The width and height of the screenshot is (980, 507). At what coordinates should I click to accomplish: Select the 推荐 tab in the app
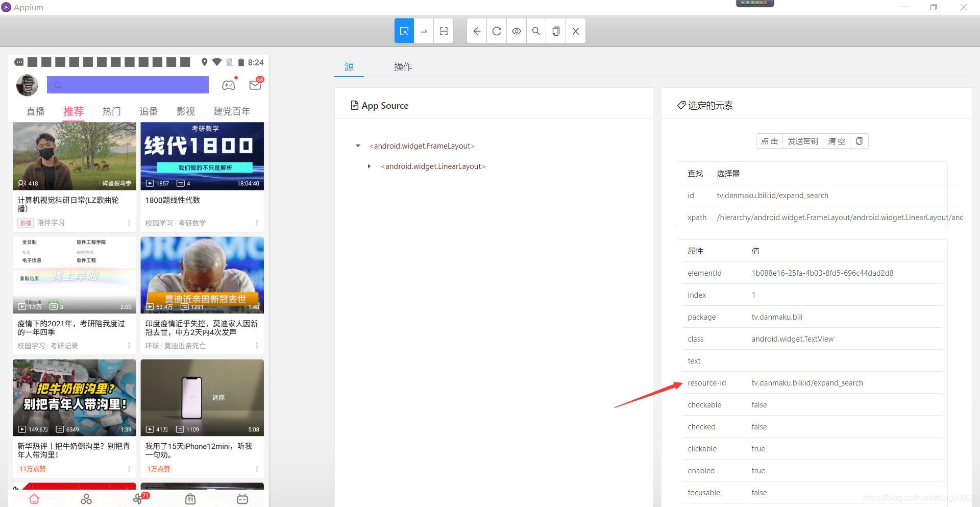coord(73,111)
